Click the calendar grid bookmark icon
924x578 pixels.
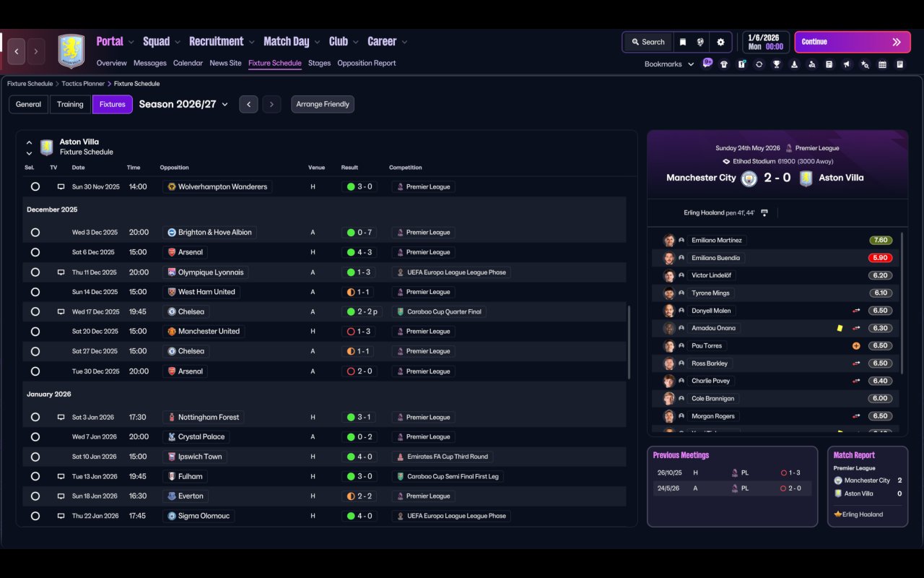pyautogui.click(x=882, y=64)
